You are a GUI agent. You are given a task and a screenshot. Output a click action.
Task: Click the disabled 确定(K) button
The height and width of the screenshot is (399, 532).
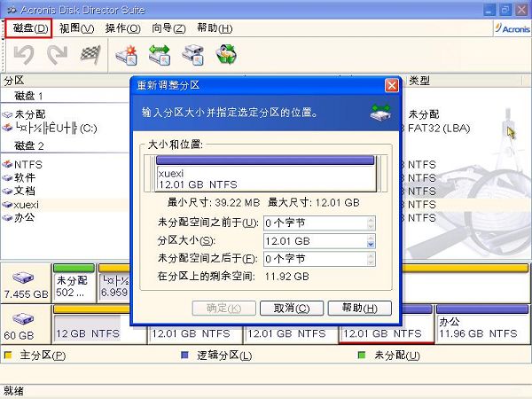click(224, 309)
